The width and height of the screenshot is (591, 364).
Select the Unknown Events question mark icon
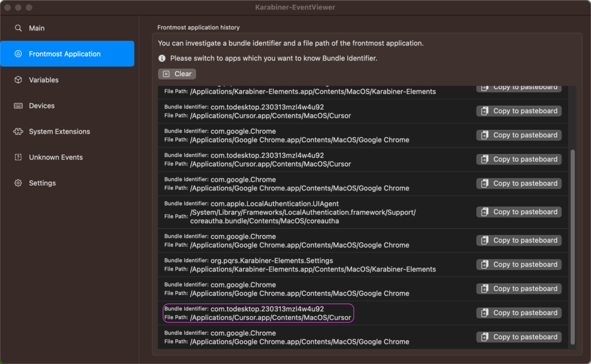pos(18,157)
